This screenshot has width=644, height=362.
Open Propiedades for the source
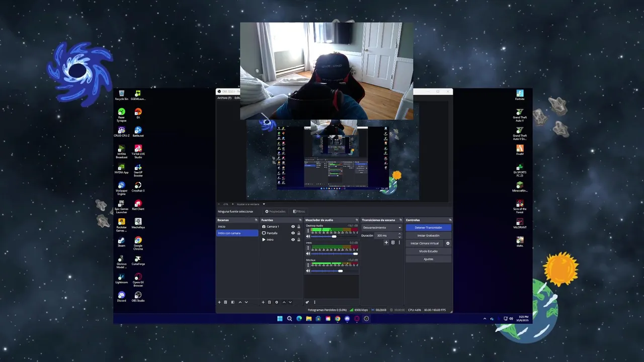pos(275,212)
